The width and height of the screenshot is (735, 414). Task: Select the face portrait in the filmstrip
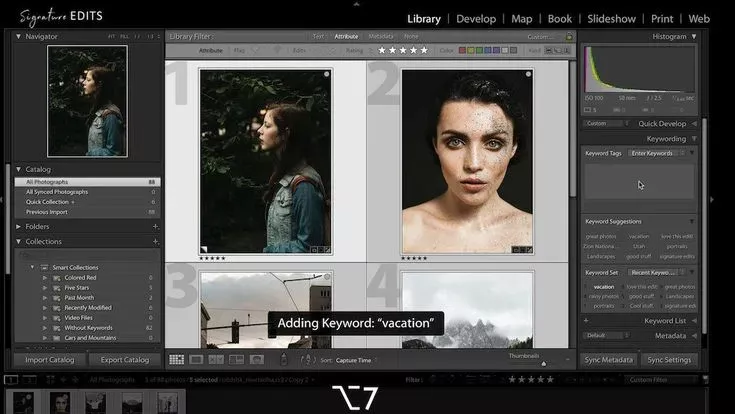60,403
